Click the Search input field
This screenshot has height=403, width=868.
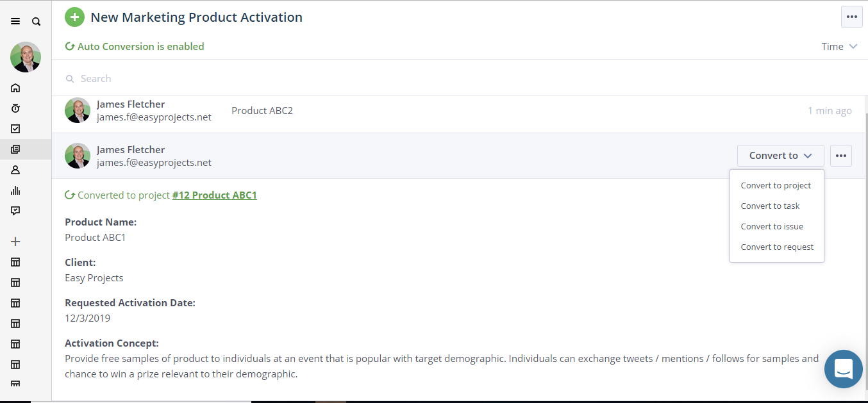tap(459, 78)
